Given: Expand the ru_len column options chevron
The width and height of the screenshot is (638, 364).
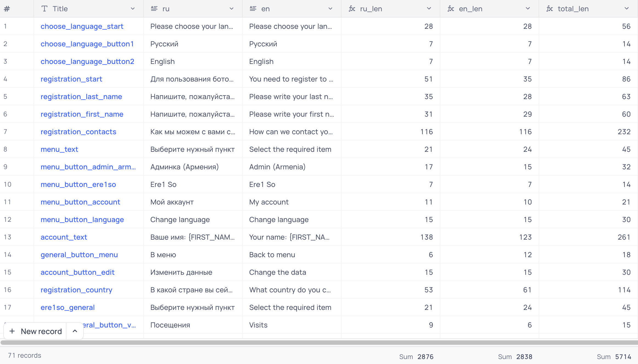Looking at the screenshot, I should pos(429,9).
